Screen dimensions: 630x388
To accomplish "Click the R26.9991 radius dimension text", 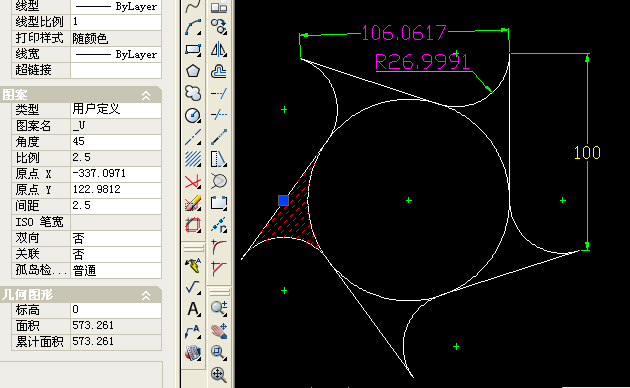I will (x=422, y=62).
